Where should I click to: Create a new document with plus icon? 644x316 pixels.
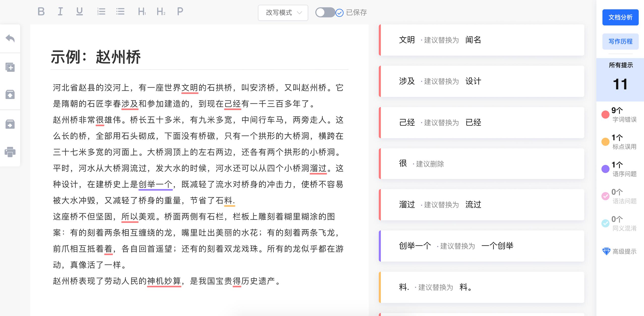tap(10, 67)
